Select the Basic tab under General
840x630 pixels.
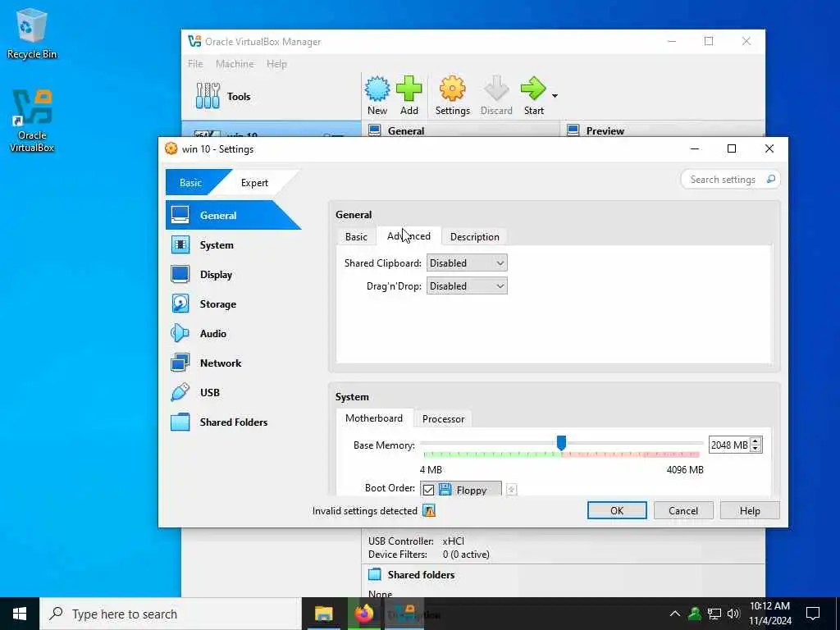[x=356, y=237]
